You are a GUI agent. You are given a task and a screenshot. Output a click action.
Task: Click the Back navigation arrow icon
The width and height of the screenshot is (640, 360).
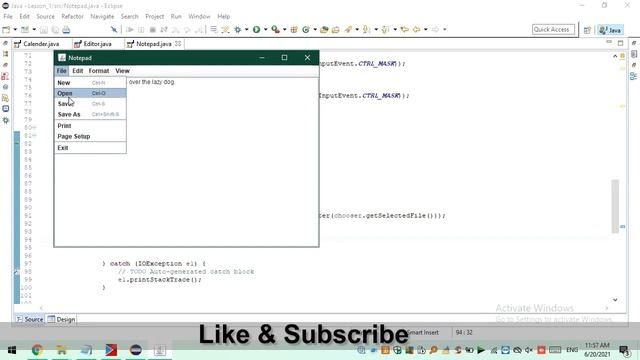416,29
